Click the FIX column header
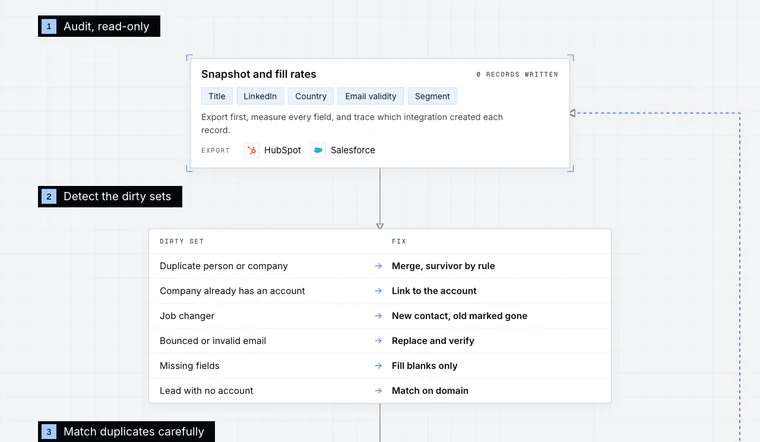Viewport: 760px width, 442px height. click(398, 241)
